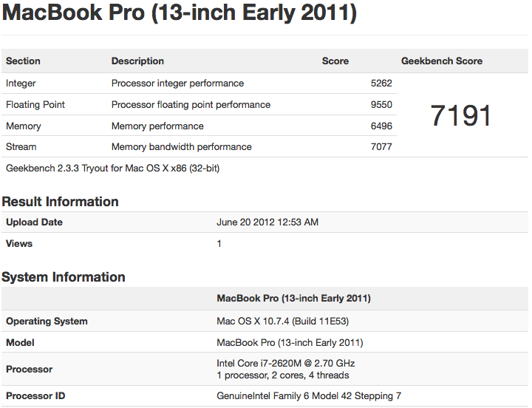This screenshot has height=408, width=532.
Task: Select the Intel Core i7-2620M processor text
Action: tap(286, 364)
